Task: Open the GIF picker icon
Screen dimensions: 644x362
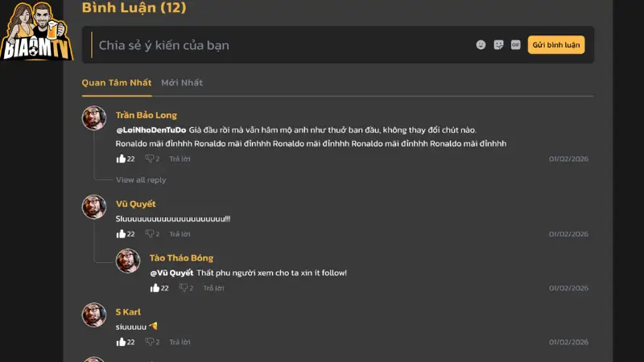Action: click(x=515, y=45)
